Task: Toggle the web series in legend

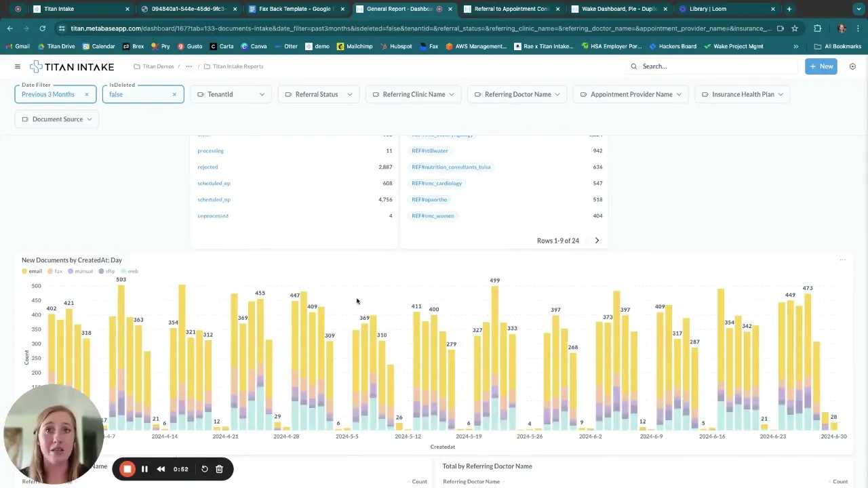Action: (129, 271)
